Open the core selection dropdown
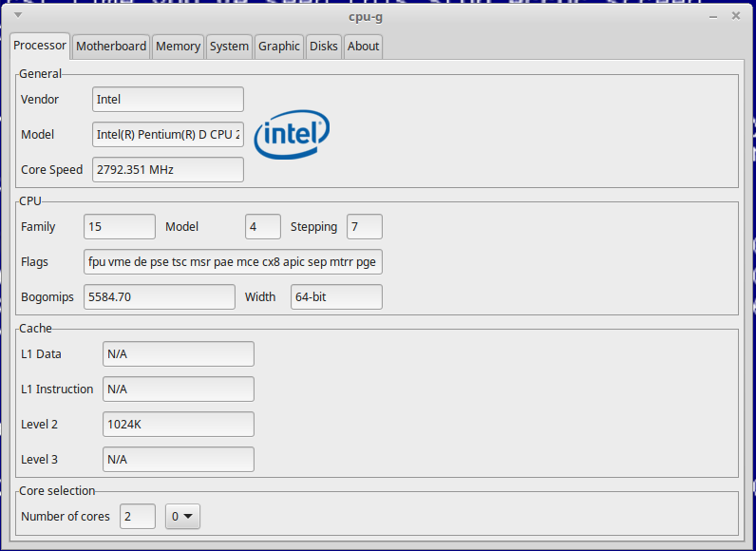The width and height of the screenshot is (756, 551). pos(182,516)
